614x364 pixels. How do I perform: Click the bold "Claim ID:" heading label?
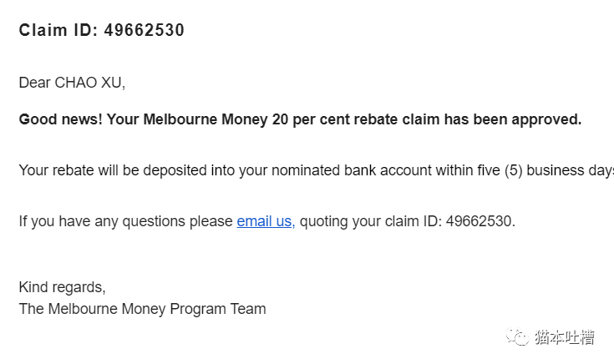pyautogui.click(x=58, y=30)
